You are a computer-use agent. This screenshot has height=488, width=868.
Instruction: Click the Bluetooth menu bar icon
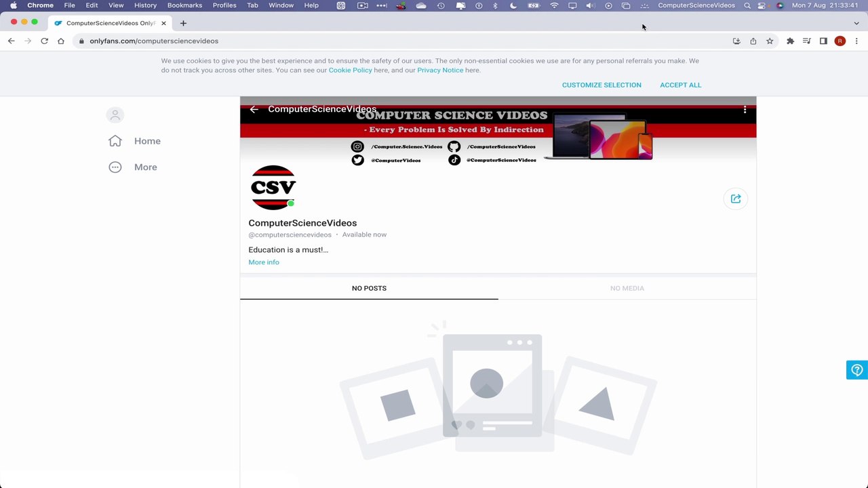495,5
